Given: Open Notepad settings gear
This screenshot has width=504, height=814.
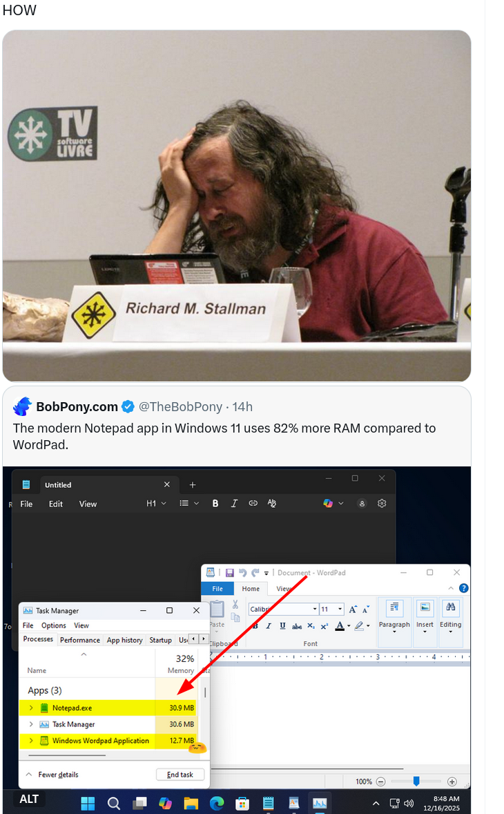Looking at the screenshot, I should point(382,503).
